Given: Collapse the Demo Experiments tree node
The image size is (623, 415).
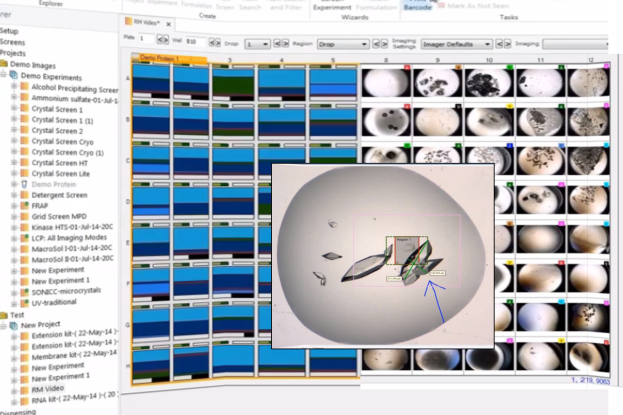Looking at the screenshot, I should click(4, 74).
